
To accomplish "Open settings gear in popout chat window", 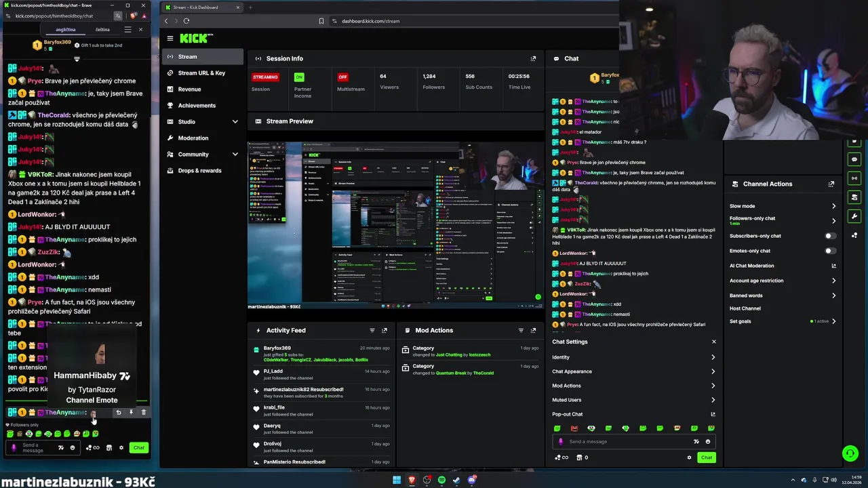I will pyautogui.click(x=121, y=447).
